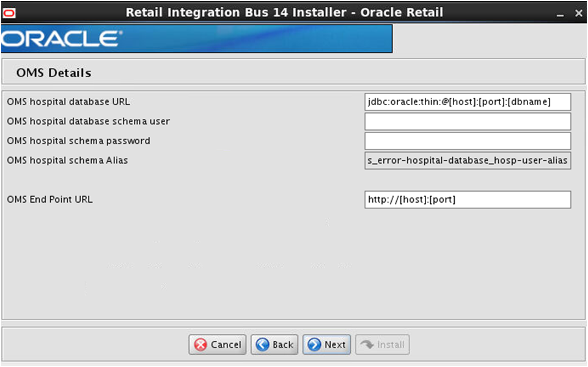This screenshot has height=367, width=588.
Task: Click the Oracle logo banner
Action: [x=197, y=38]
